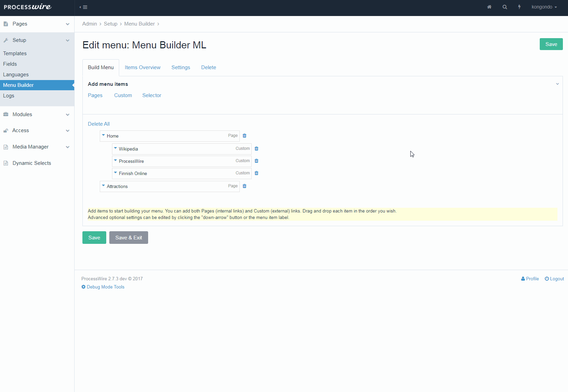
Task: Click the wrench icon beside Setup
Action: point(6,40)
